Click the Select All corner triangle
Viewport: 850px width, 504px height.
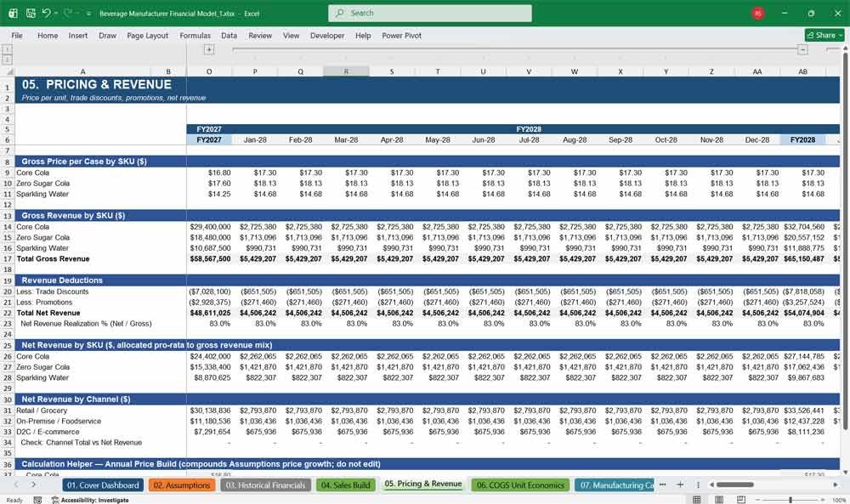(9, 71)
